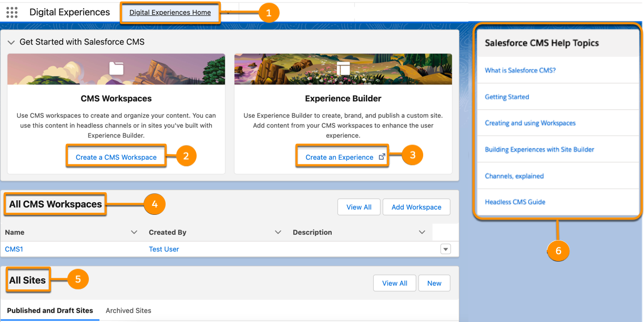
Task: Click the Experience Builder layout icon
Action: [x=343, y=68]
